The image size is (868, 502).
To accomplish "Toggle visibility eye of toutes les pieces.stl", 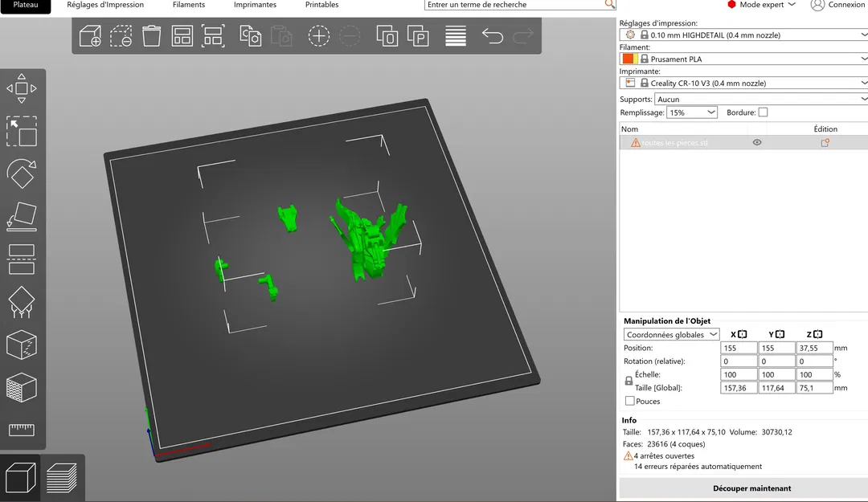I will pos(757,143).
